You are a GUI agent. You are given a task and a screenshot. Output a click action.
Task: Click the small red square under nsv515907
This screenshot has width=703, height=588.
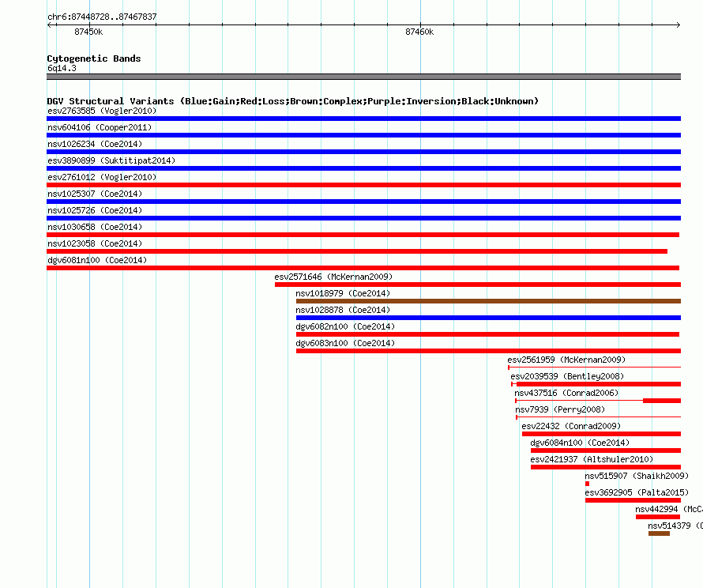tap(587, 484)
